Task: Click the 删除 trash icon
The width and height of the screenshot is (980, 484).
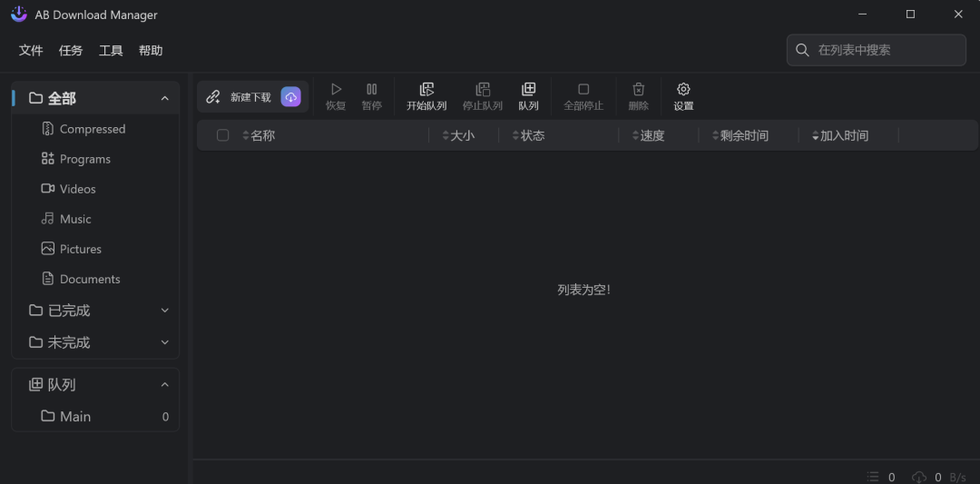Action: pyautogui.click(x=638, y=89)
